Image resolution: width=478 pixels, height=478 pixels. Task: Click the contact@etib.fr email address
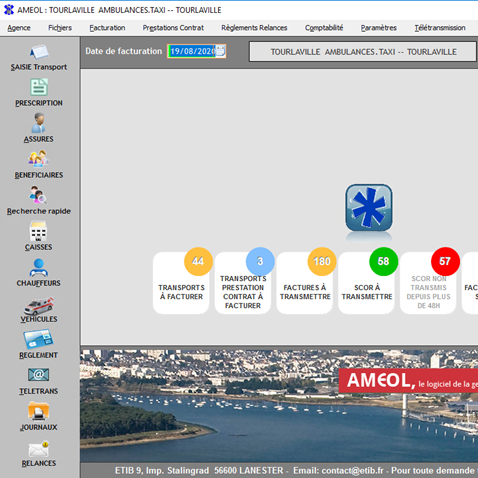tap(352, 471)
